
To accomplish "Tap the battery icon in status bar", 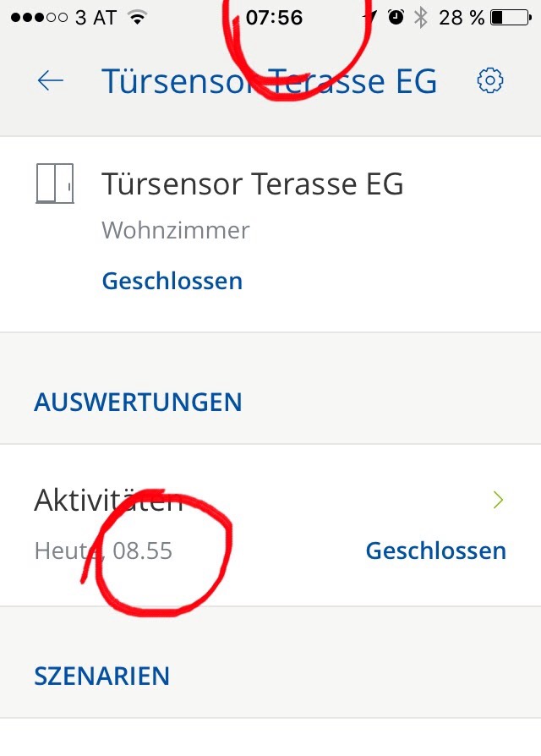I will click(508, 17).
